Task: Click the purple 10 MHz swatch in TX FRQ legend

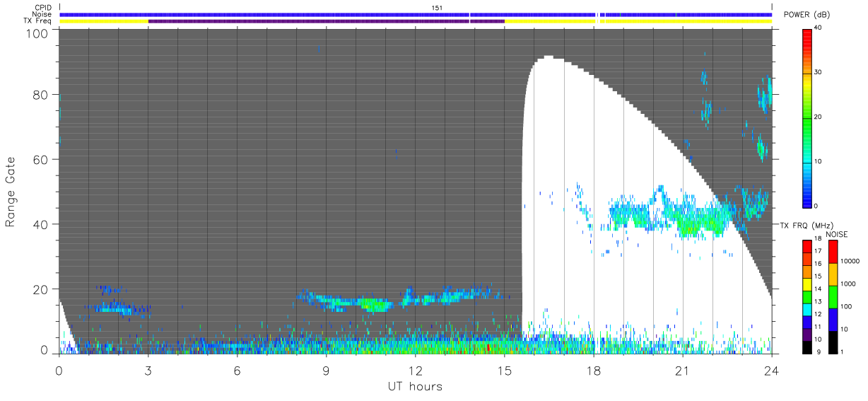Action: click(x=808, y=335)
